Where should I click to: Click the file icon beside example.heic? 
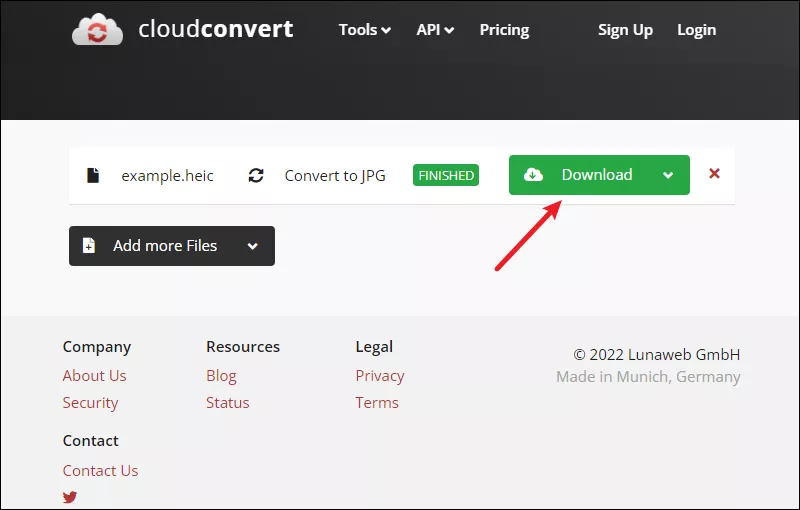(93, 175)
